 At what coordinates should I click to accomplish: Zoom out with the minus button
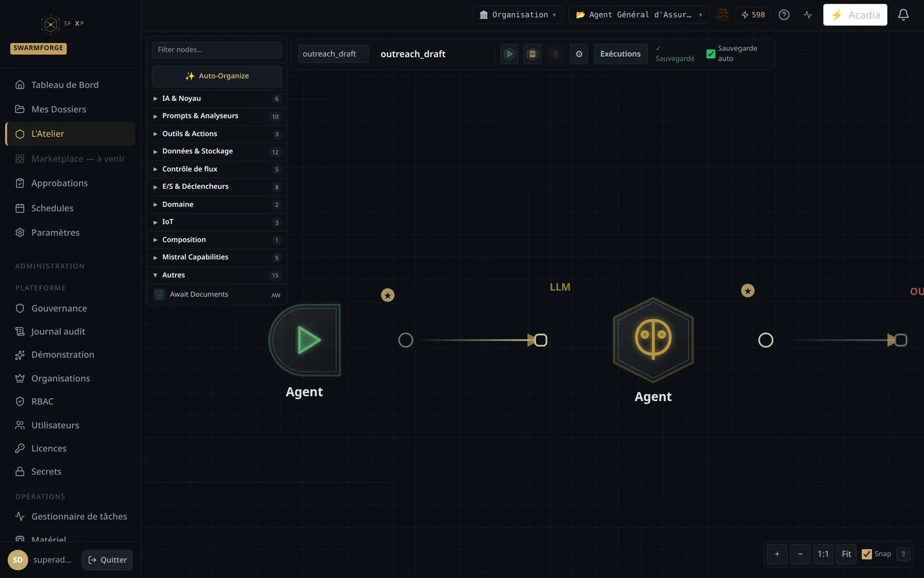[800, 554]
